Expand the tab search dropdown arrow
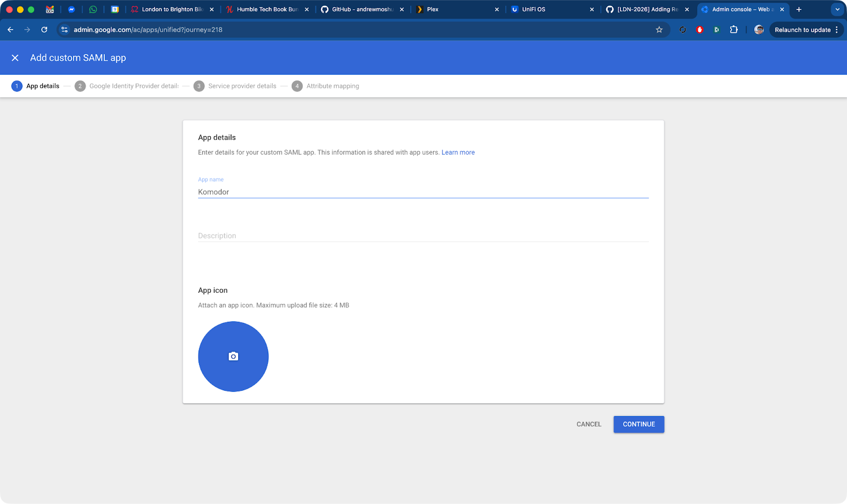The height and width of the screenshot is (504, 847). click(x=837, y=10)
